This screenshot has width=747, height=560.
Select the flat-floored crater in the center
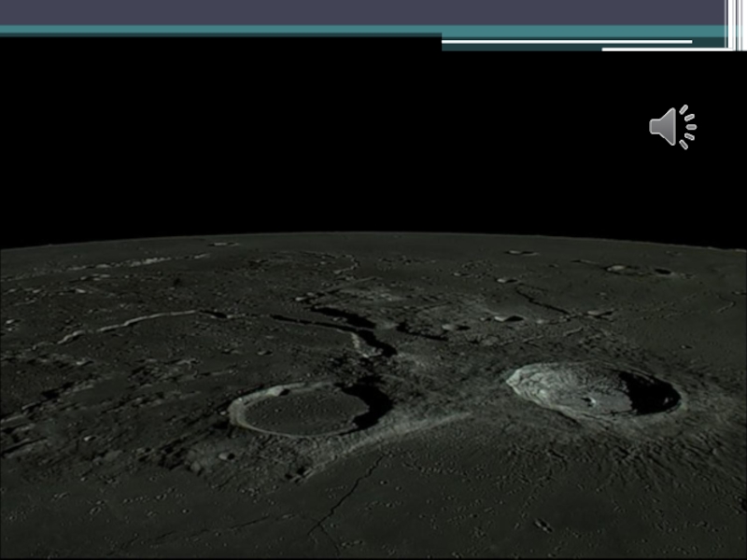pyautogui.click(x=303, y=410)
